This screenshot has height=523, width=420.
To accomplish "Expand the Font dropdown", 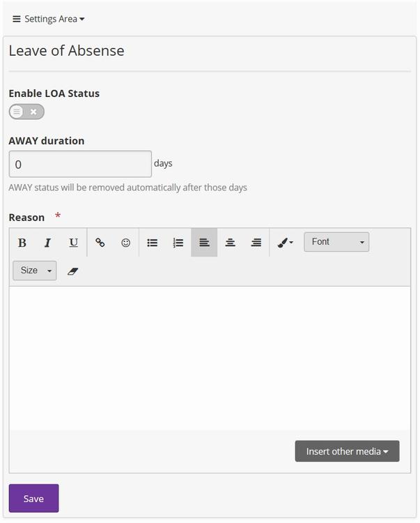I will pyautogui.click(x=336, y=242).
